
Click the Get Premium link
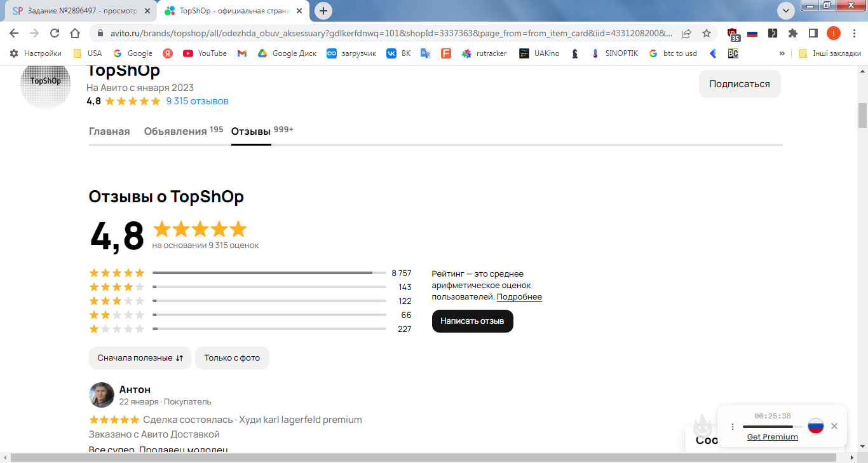click(x=772, y=437)
